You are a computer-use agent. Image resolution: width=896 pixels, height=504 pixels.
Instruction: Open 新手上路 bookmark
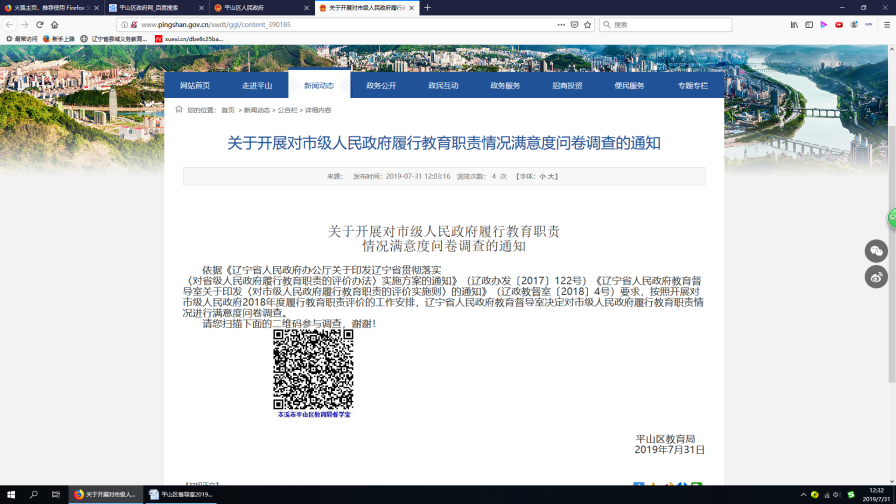coord(58,39)
